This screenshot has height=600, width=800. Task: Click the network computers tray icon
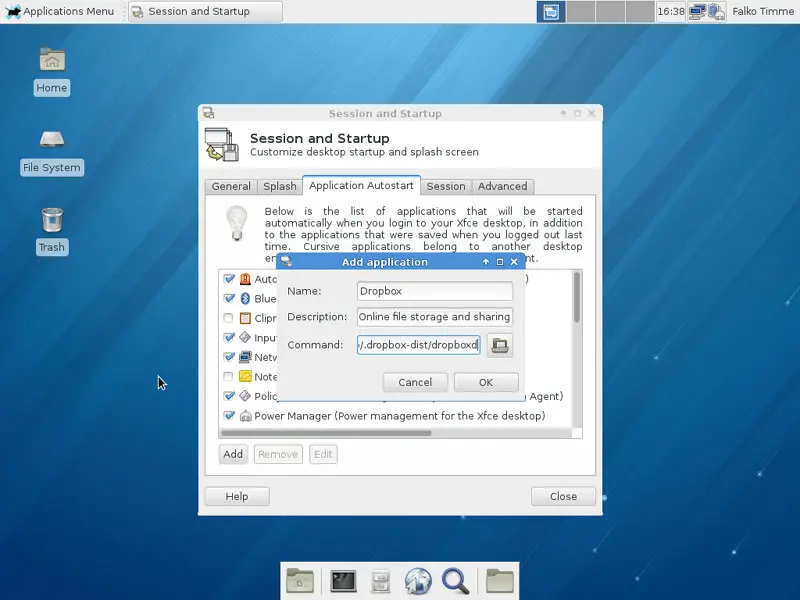coord(696,11)
